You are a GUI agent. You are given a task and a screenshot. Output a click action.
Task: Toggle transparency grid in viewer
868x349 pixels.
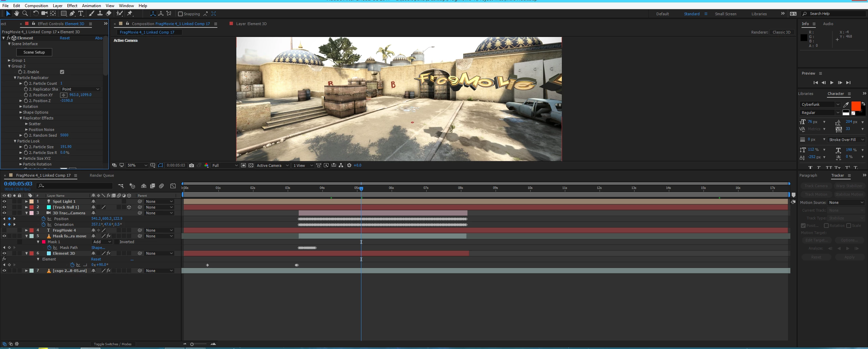pyautogui.click(x=251, y=166)
